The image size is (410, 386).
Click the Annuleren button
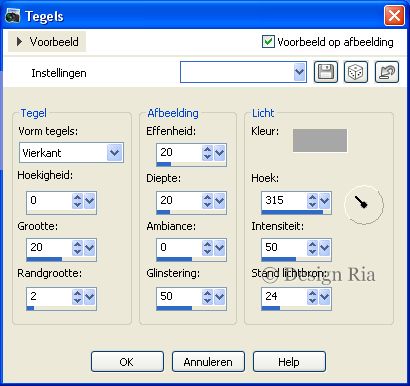(208, 362)
